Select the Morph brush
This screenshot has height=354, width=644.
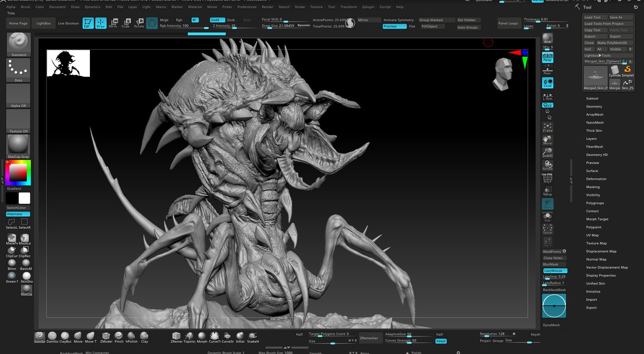202,337
